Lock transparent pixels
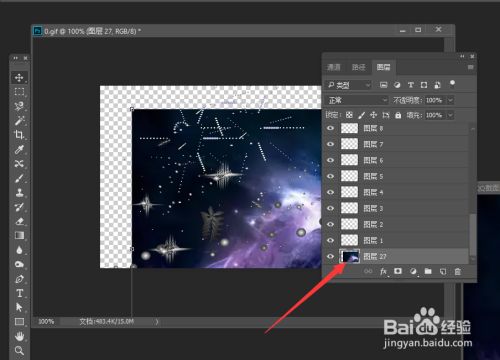 click(349, 115)
